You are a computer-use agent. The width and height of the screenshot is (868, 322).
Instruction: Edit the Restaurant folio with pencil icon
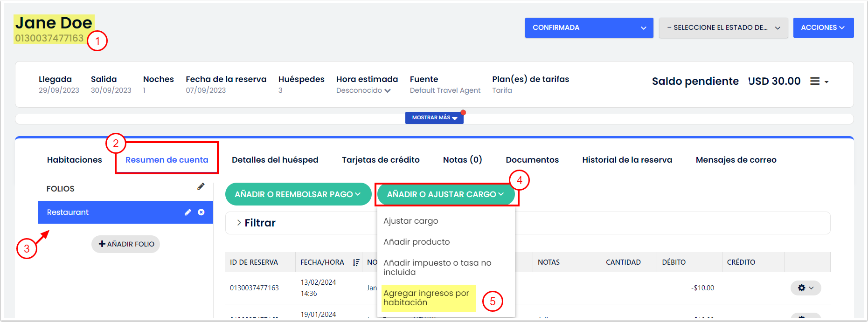click(187, 212)
